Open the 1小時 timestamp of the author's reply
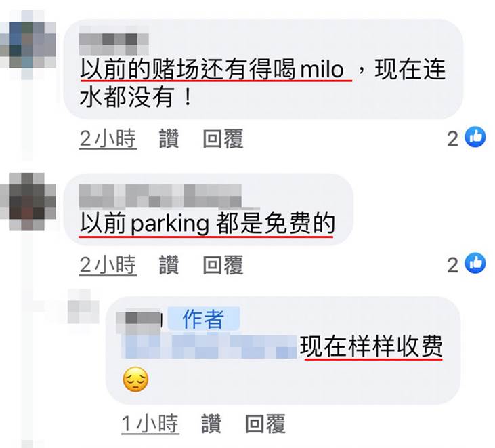The width and height of the screenshot is (495, 448). (150, 424)
